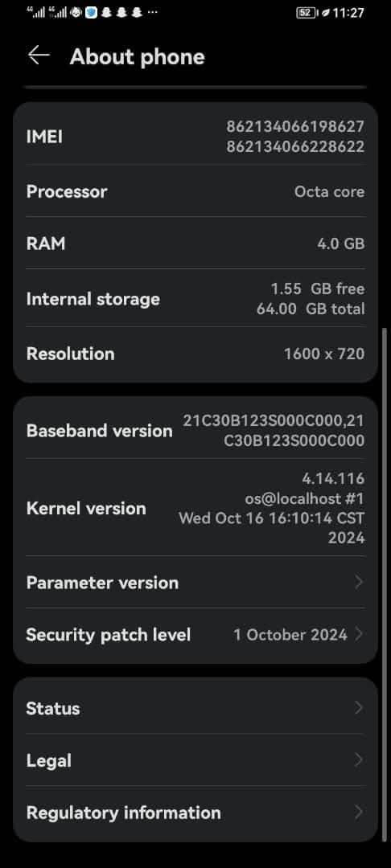This screenshot has height=868, width=391.
Task: Tap the blue shield notification icon
Action: (x=92, y=11)
